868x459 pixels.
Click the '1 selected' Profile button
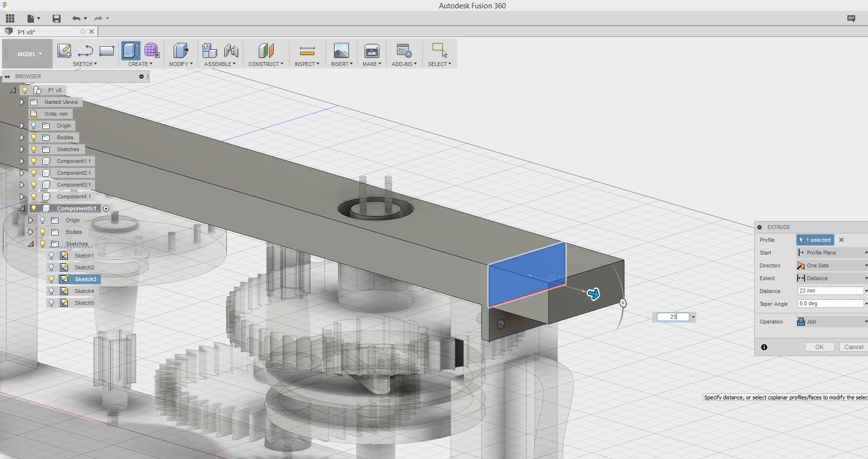[x=815, y=240]
